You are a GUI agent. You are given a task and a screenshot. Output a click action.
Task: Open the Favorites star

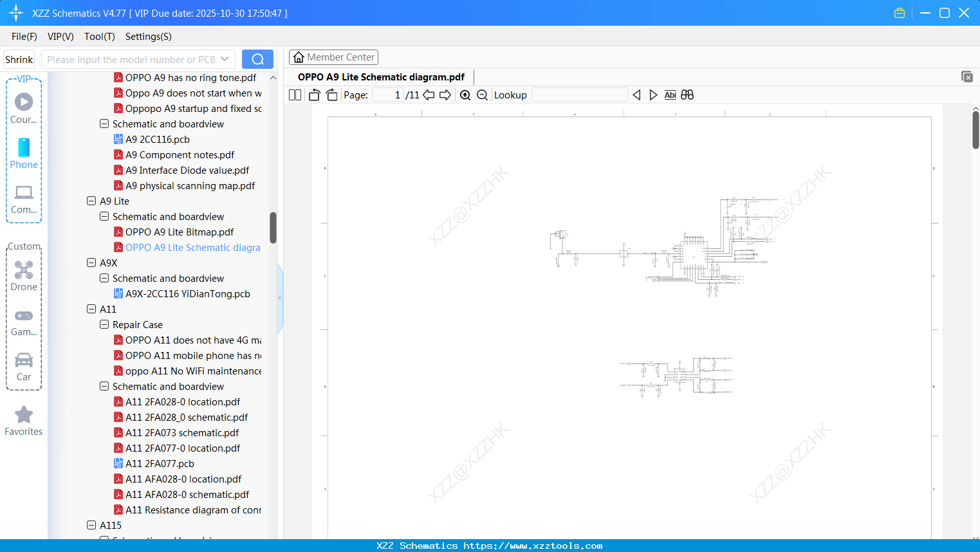point(24,421)
